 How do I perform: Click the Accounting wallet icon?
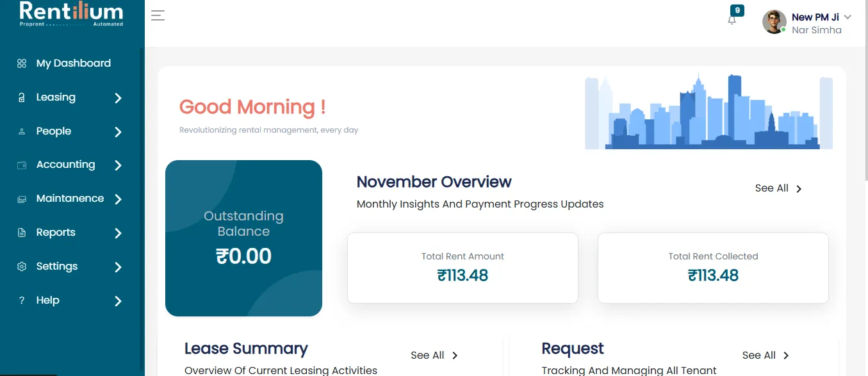point(22,165)
